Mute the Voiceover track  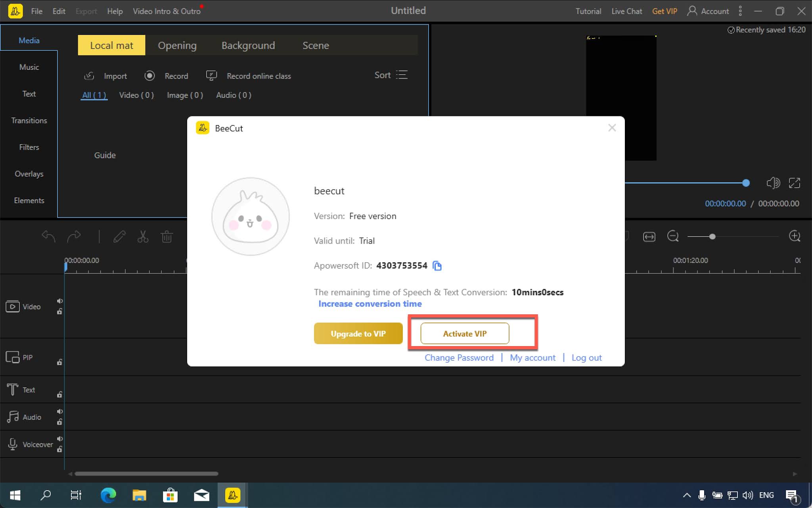click(60, 439)
